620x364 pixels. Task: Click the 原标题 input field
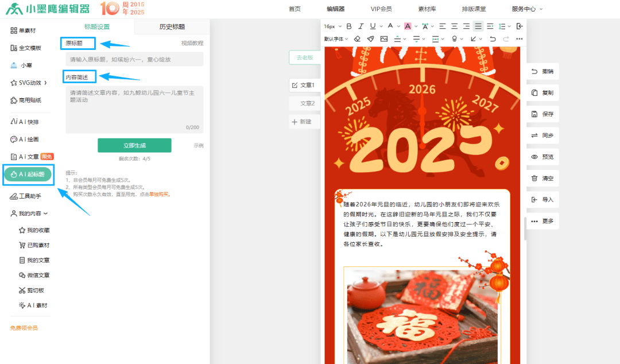134,59
